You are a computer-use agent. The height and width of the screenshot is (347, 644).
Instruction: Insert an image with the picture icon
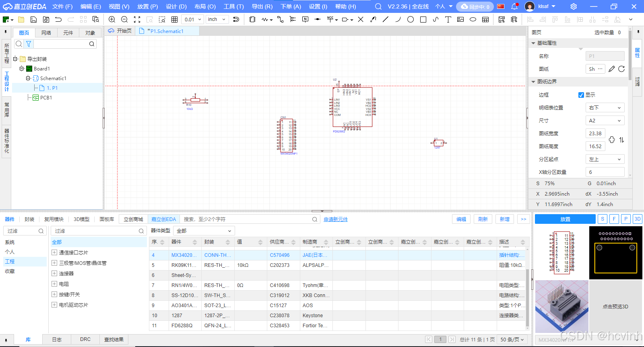[460, 19]
